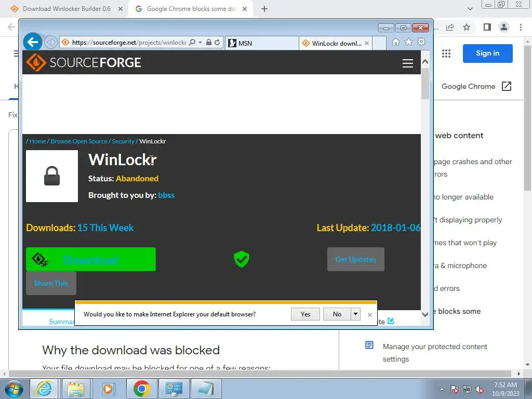
Task: Open Chrome three-dot menu
Action: click(x=521, y=27)
